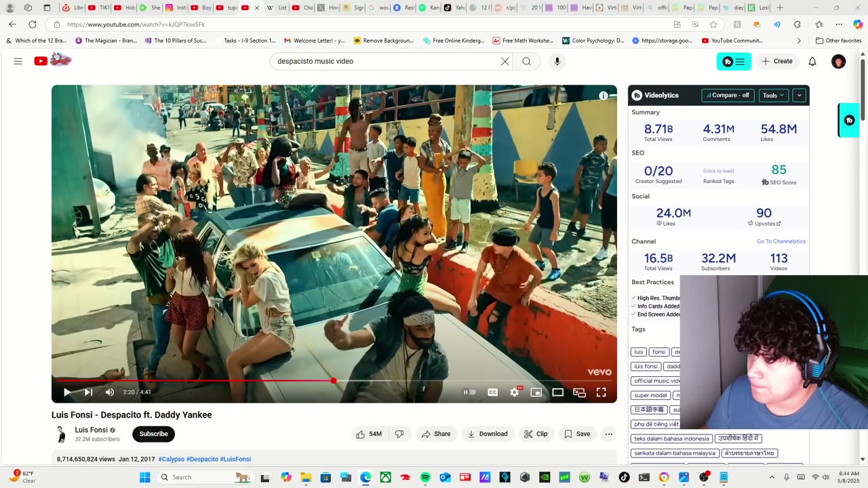The image size is (868, 488).
Task: Like the video (54M)
Action: (368, 434)
